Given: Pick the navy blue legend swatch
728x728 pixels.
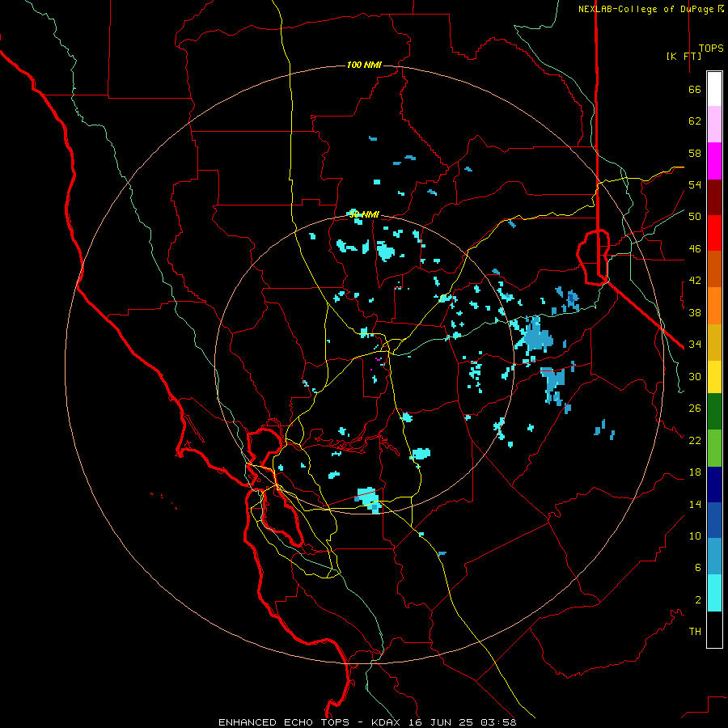Looking at the screenshot, I should tap(714, 485).
